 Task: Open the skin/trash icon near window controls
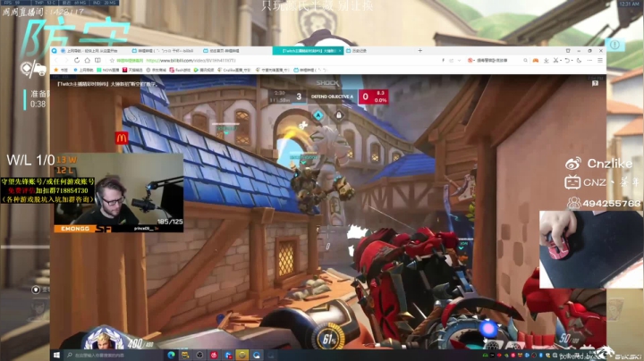click(568, 51)
